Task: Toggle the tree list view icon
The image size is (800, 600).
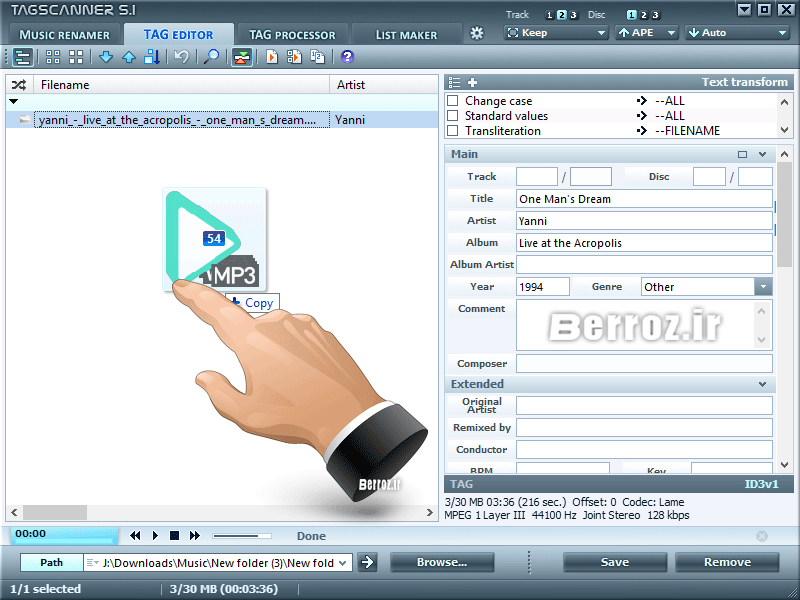Action: pos(22,57)
